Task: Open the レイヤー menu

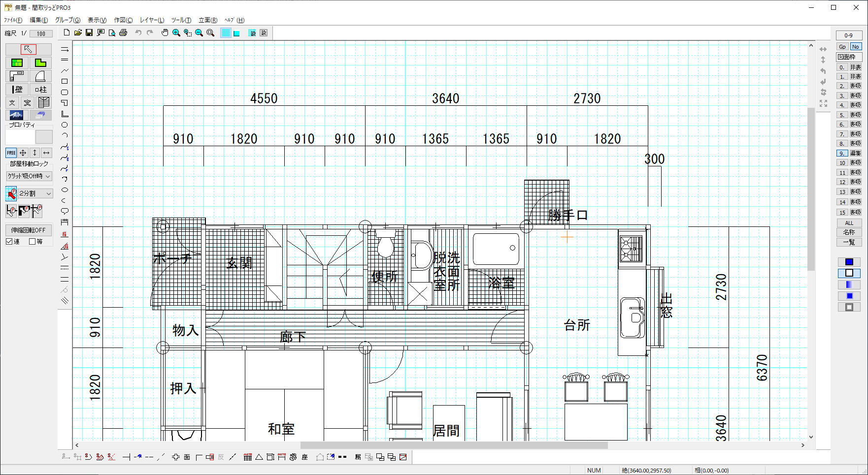Action: [152, 20]
